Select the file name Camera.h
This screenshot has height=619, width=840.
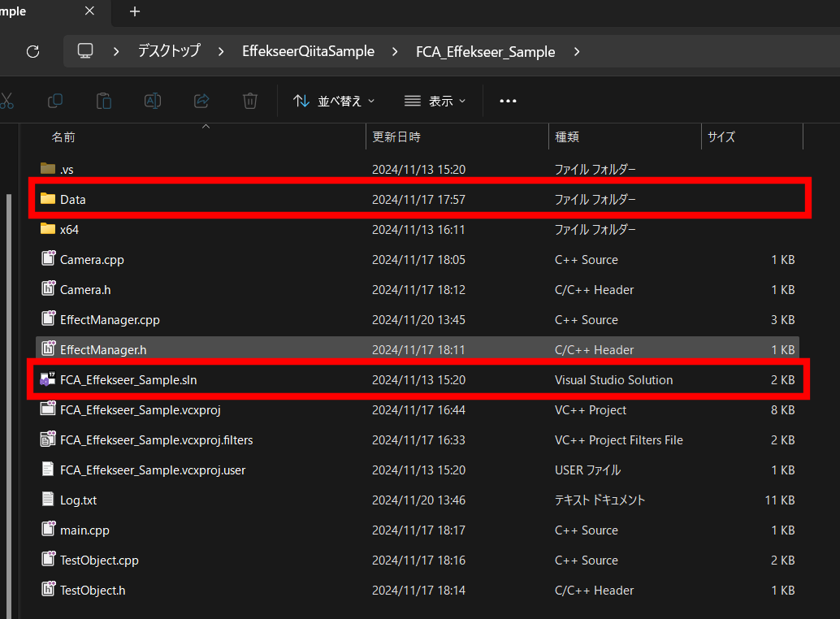pyautogui.click(x=85, y=290)
